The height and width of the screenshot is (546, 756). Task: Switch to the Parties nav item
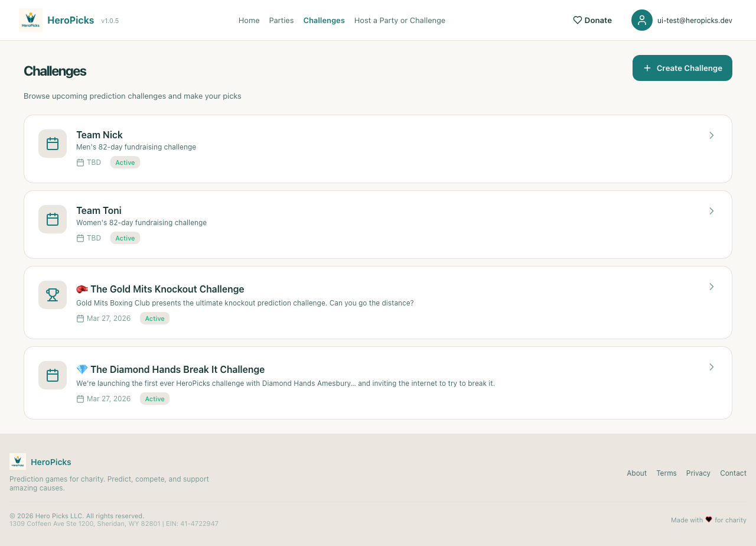pyautogui.click(x=281, y=20)
